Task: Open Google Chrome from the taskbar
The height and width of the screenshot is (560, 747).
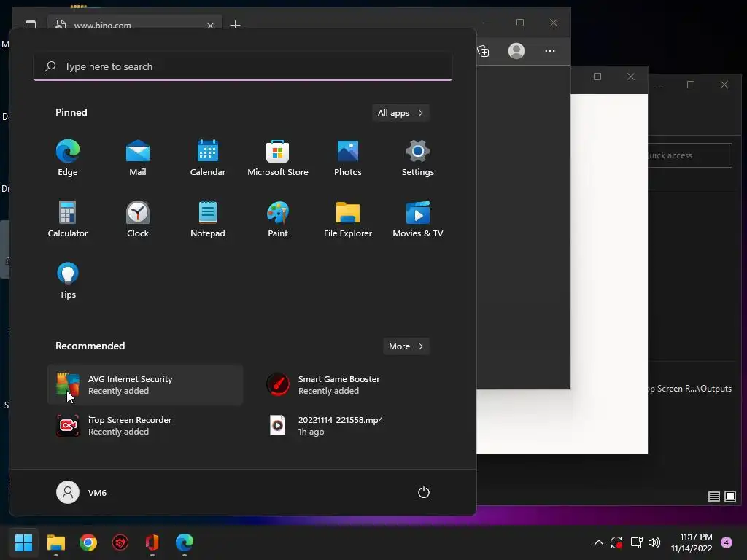Action: 88,542
